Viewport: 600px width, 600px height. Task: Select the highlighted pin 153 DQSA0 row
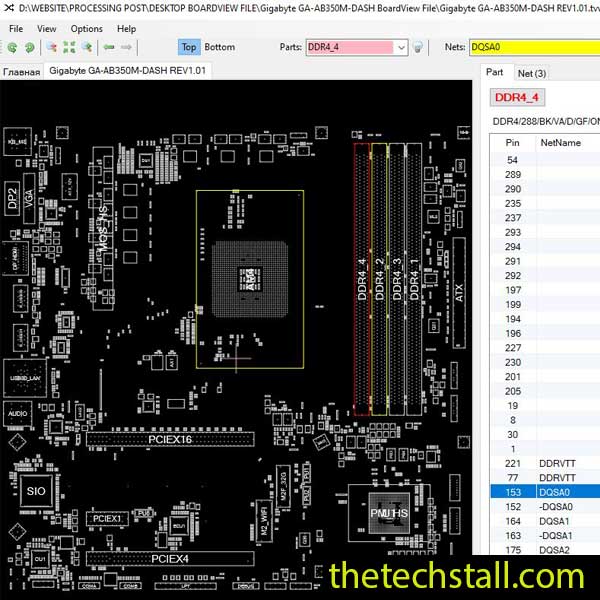[545, 492]
